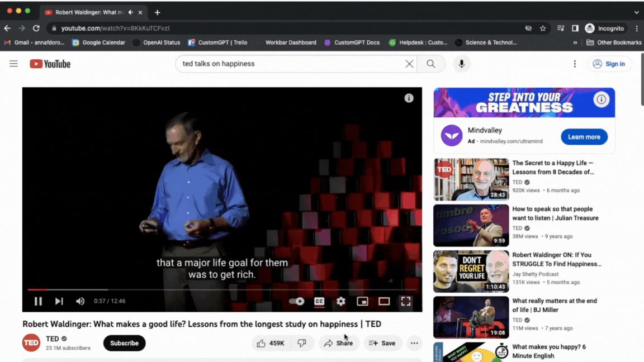Image resolution: width=644 pixels, height=362 pixels.
Task: Skip to next video
Action: click(x=59, y=301)
